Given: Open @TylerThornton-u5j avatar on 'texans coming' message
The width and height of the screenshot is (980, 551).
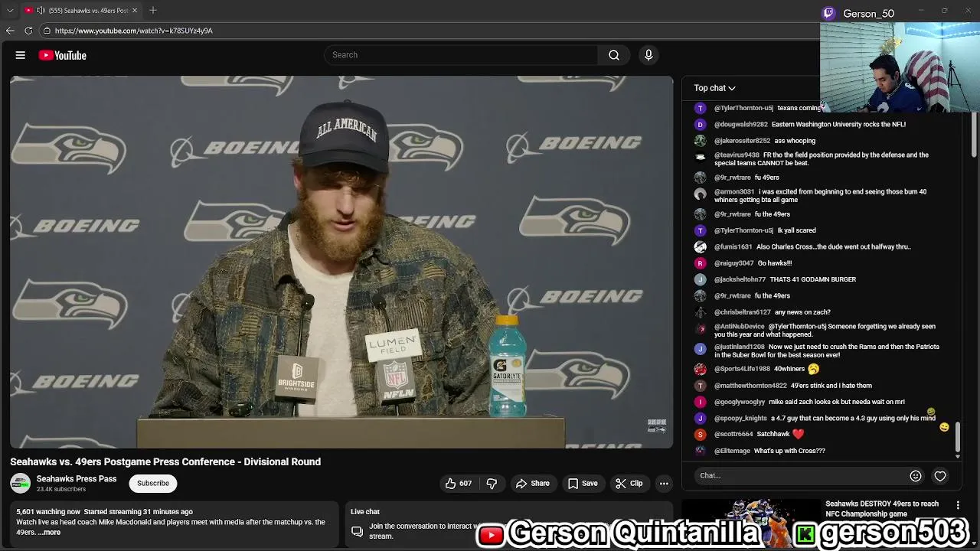Looking at the screenshot, I should (700, 108).
